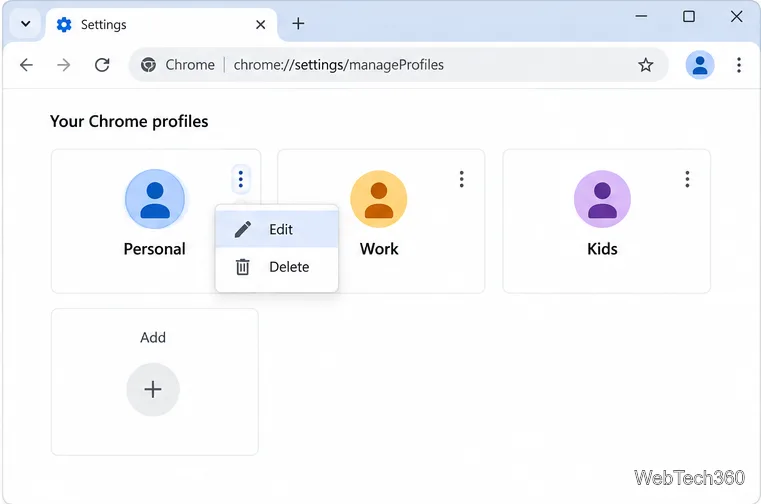Open the profile avatar button in toolbar

(x=699, y=65)
